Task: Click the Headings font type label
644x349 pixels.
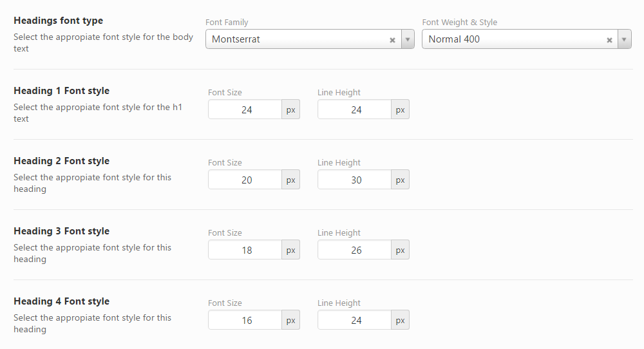Action: (x=58, y=21)
